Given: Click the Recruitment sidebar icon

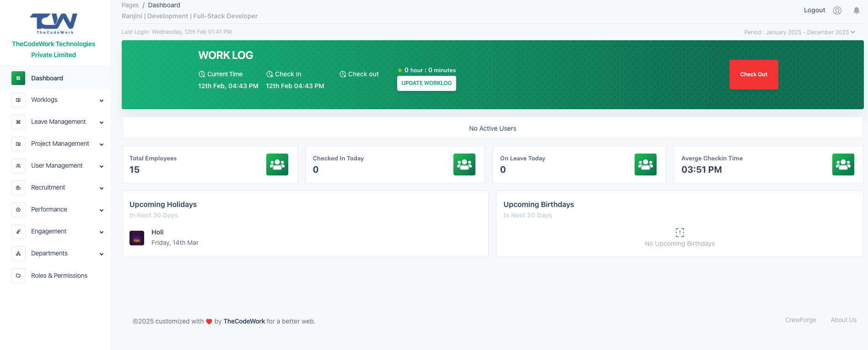Looking at the screenshot, I should point(18,188).
